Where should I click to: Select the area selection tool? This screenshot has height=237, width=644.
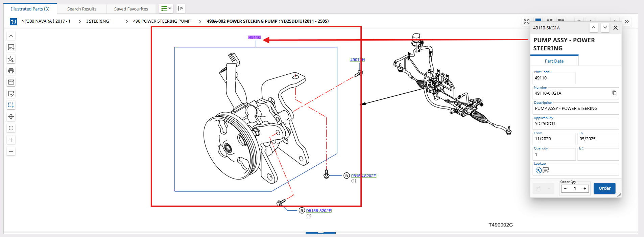[x=11, y=105]
